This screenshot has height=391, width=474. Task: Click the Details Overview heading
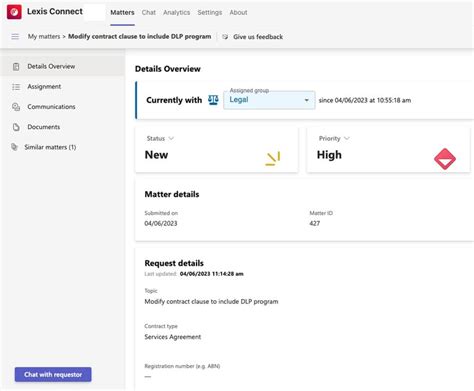168,69
